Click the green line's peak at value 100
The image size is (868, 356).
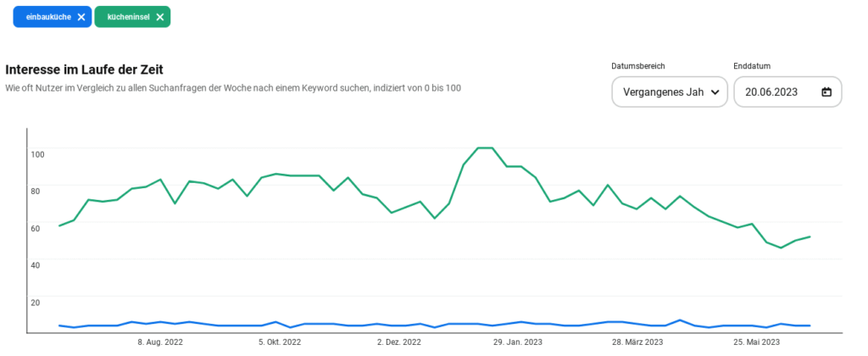(x=486, y=148)
